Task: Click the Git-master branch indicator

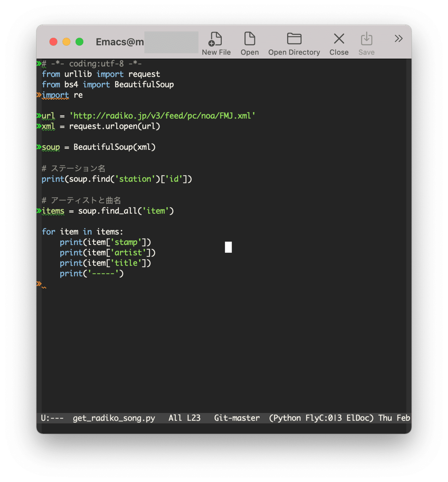Action: [237, 418]
